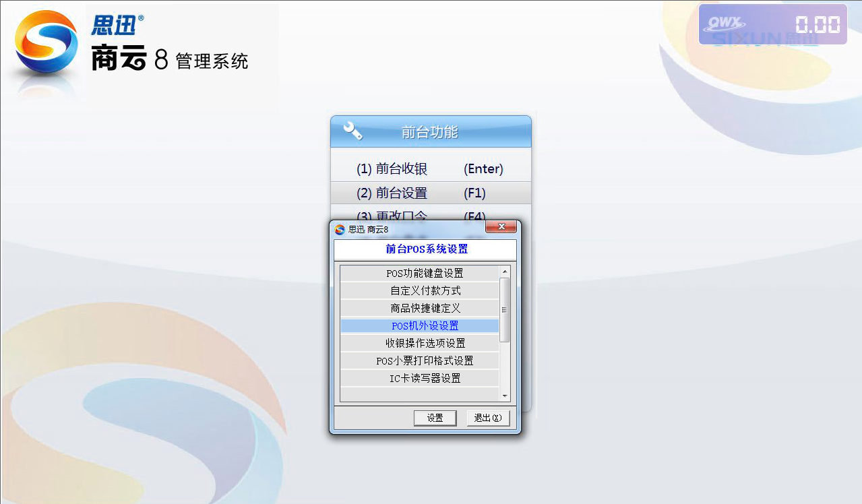This screenshot has height=504, width=862.
Task: Open (2) 前台设置 in the main menu
Action: point(431,193)
